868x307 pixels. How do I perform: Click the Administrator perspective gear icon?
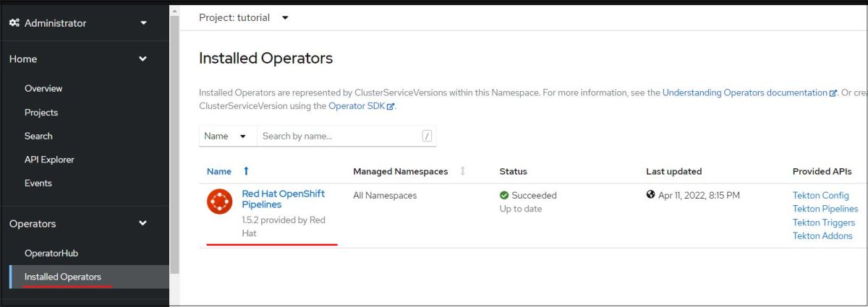(x=14, y=23)
